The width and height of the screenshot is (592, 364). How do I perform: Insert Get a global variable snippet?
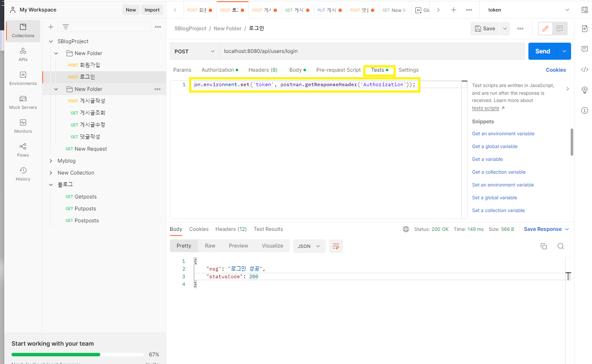point(495,146)
